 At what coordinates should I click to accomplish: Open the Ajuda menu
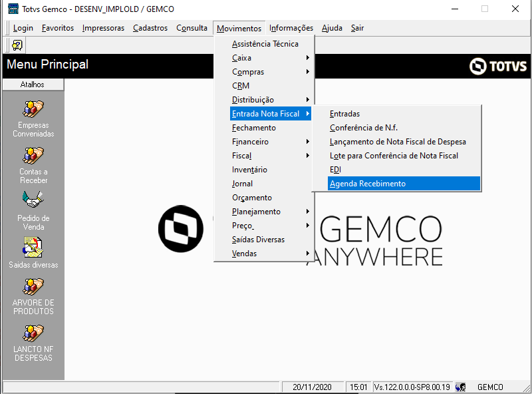[x=332, y=28]
